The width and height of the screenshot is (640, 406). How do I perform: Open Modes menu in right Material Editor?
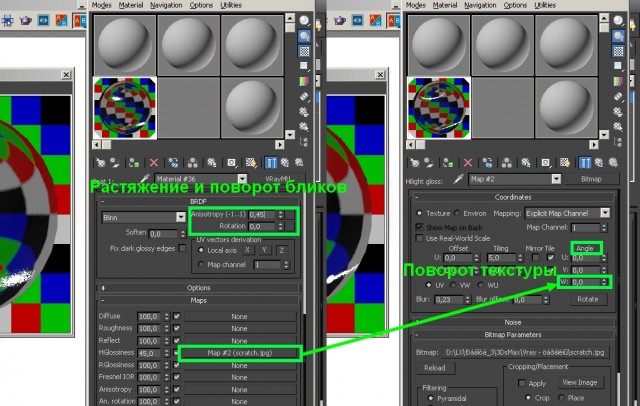[416, 5]
